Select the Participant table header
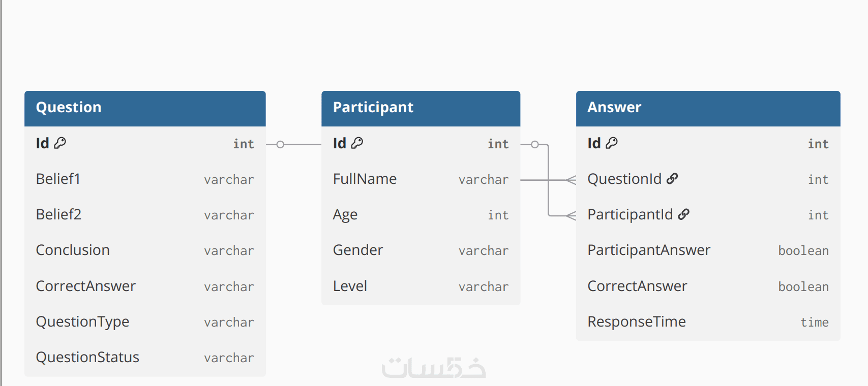Image resolution: width=868 pixels, height=386 pixels. (x=421, y=108)
